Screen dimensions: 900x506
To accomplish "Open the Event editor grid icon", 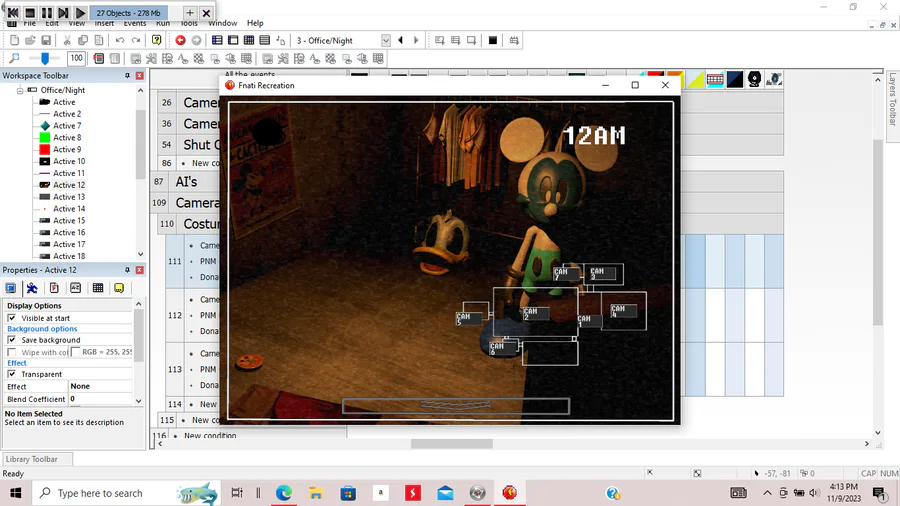I will click(249, 40).
